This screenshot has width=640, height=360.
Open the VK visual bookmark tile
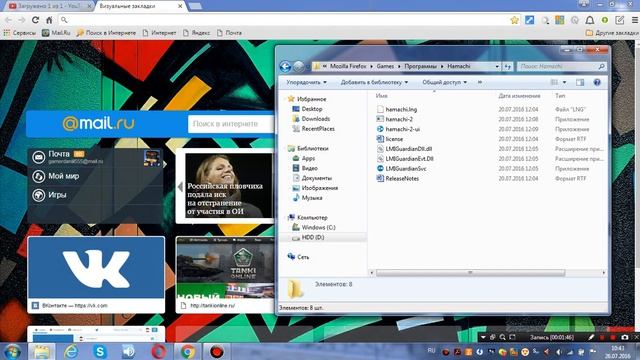[96, 274]
